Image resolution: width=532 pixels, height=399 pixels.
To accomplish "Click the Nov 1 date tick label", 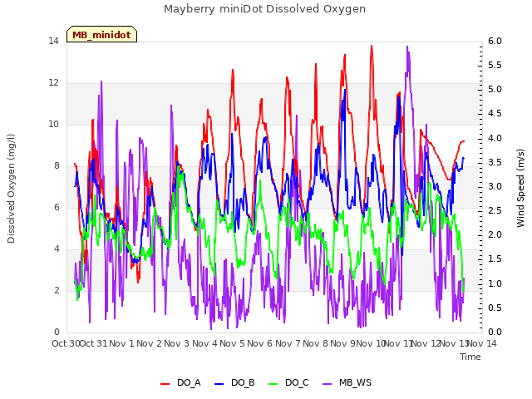I will (122, 343).
